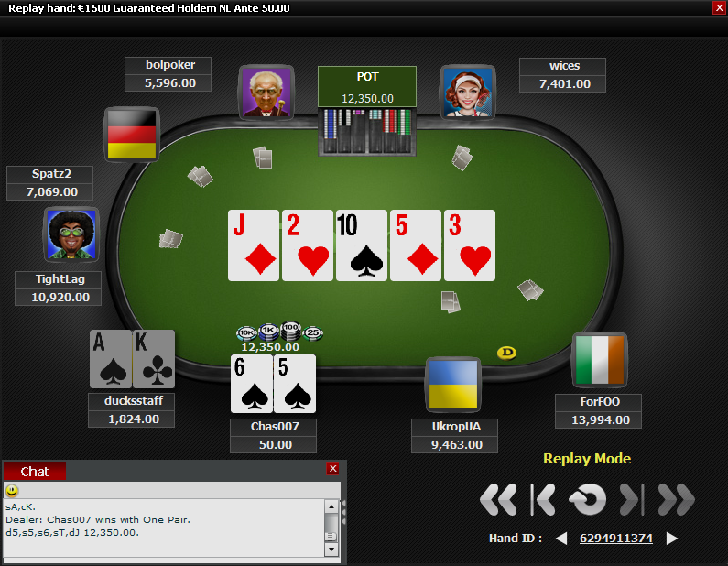Click the fast forward double-arrow replay button
728x566 pixels.
point(677,500)
